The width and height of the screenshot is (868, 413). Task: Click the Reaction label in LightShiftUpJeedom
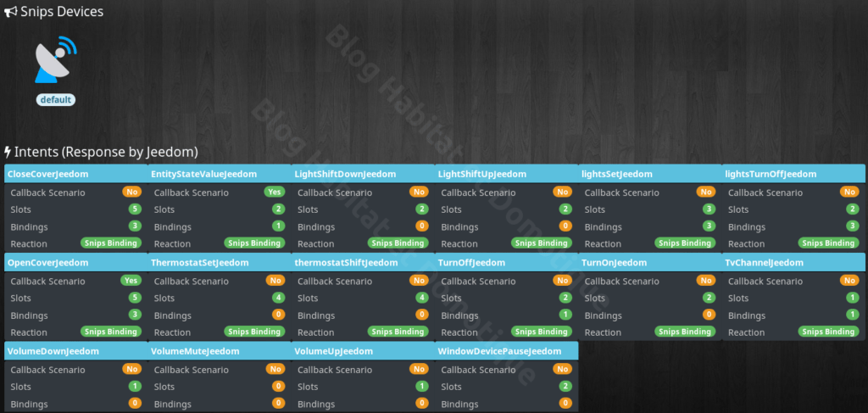[459, 243]
